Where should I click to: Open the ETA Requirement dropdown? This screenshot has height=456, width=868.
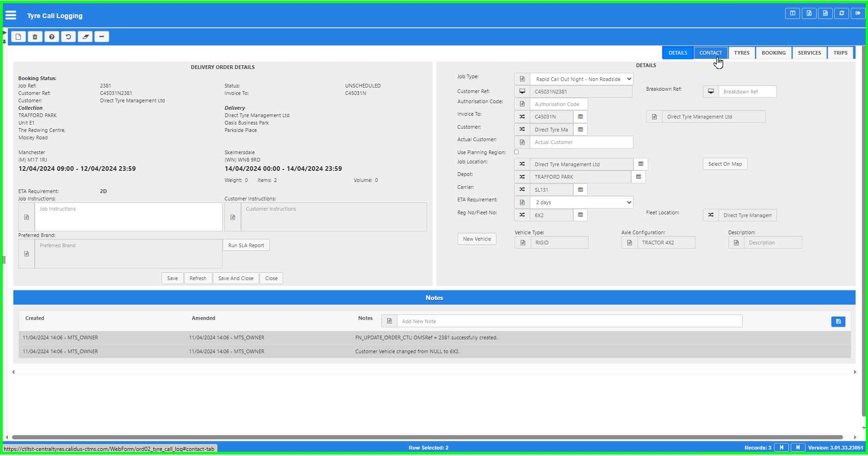coord(581,202)
